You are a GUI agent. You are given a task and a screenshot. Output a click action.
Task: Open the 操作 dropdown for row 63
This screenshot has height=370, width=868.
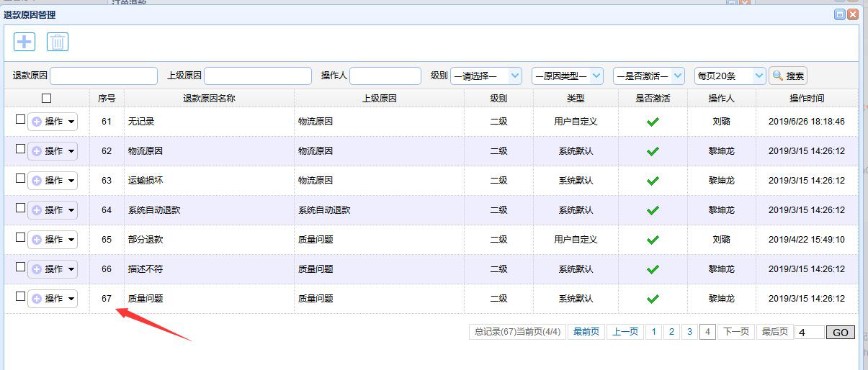coord(53,181)
